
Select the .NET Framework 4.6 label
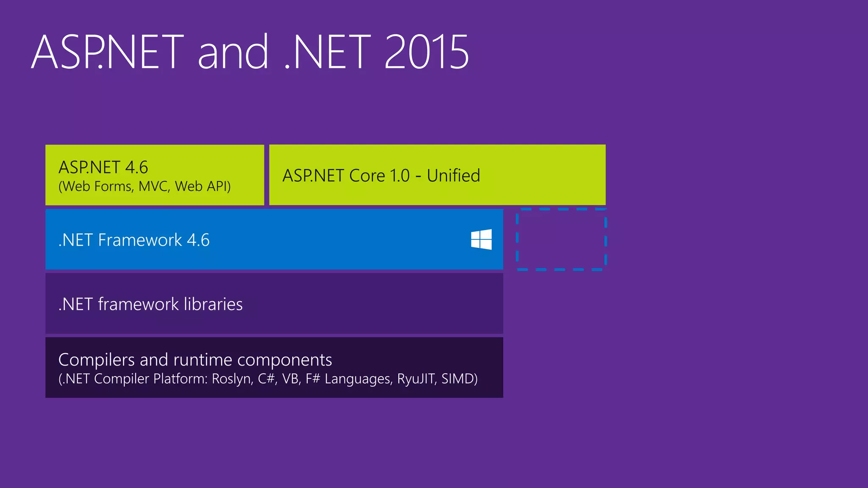[134, 240]
